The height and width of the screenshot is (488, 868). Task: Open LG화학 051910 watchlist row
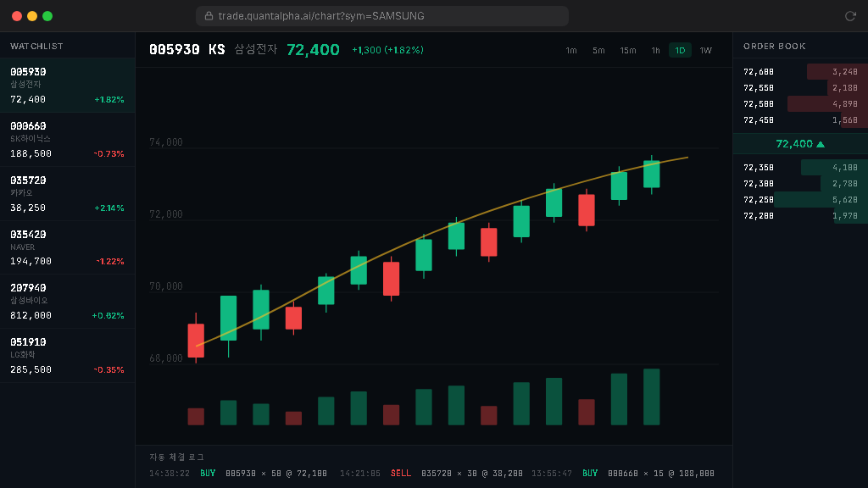[67, 356]
